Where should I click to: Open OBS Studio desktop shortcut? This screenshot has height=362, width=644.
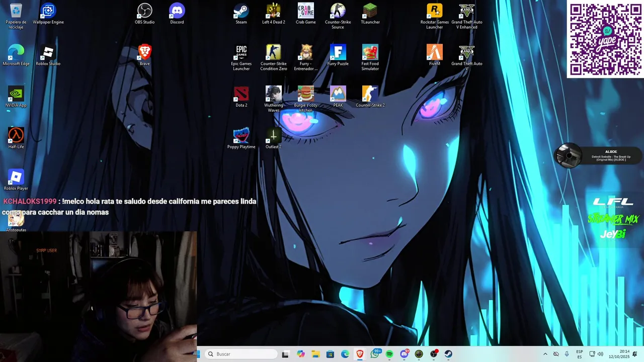click(x=145, y=14)
